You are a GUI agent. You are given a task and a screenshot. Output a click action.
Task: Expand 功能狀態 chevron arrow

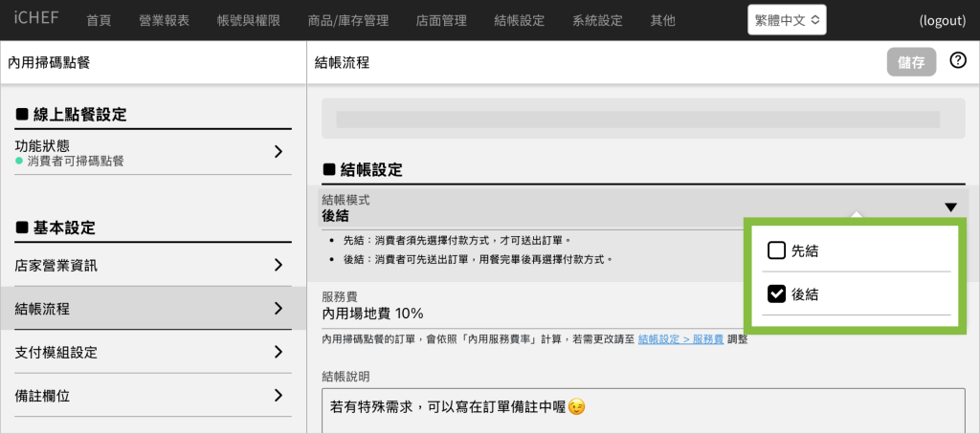coord(278,151)
